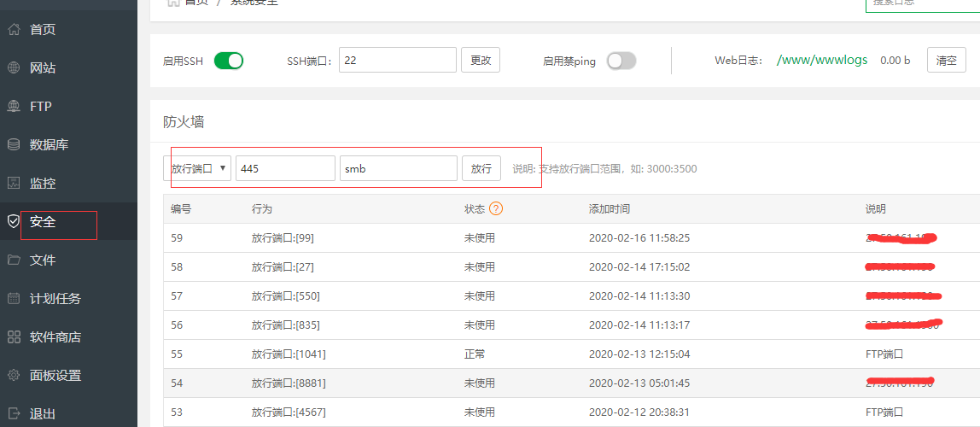Click the 更改 button for SSH port

pos(481,61)
